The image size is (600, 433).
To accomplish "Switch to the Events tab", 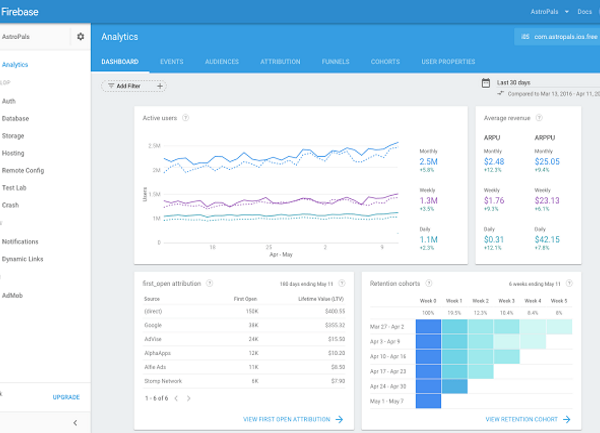I will [x=171, y=61].
